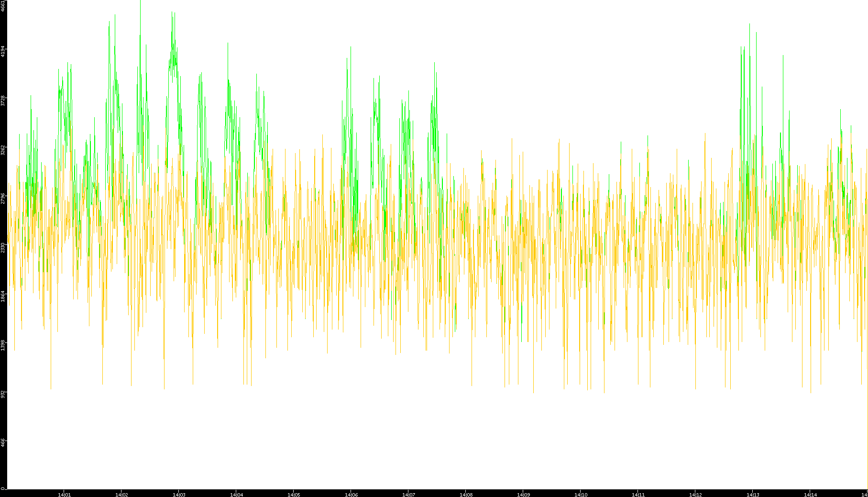The image size is (868, 497).
Task: Select the 14:10 time axis label
Action: pyautogui.click(x=581, y=495)
